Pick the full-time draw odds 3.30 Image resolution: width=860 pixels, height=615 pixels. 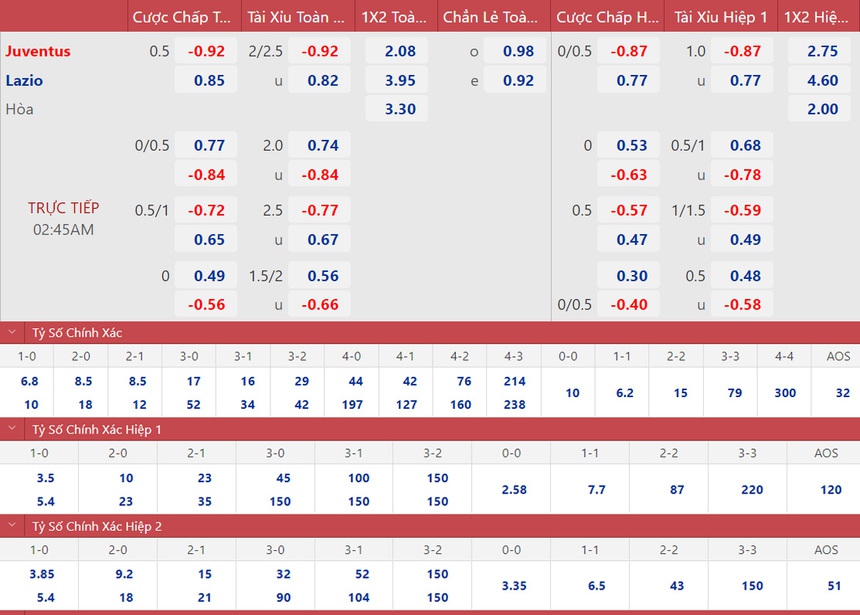coord(399,109)
